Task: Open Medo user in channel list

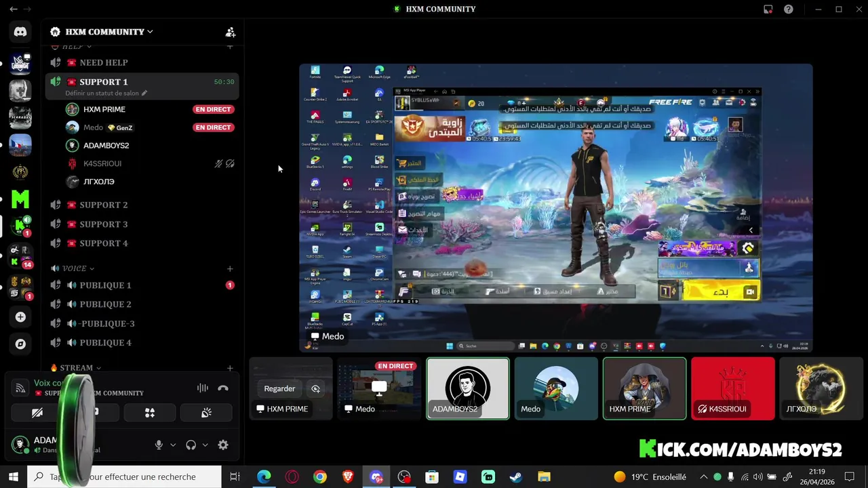Action: tap(149, 127)
